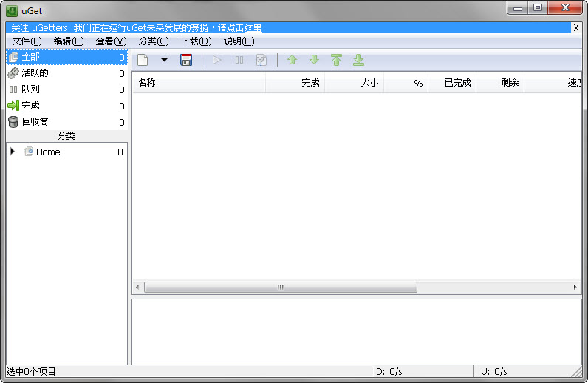Click the uGetters donation banner link
Screen dimensions: 588x383
click(x=136, y=28)
